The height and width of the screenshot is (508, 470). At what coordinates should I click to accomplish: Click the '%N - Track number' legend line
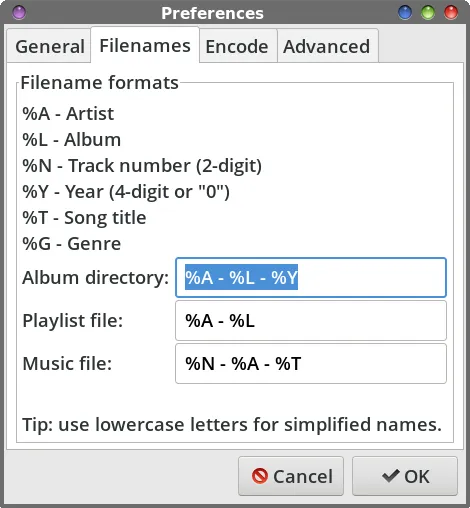[x=142, y=166]
